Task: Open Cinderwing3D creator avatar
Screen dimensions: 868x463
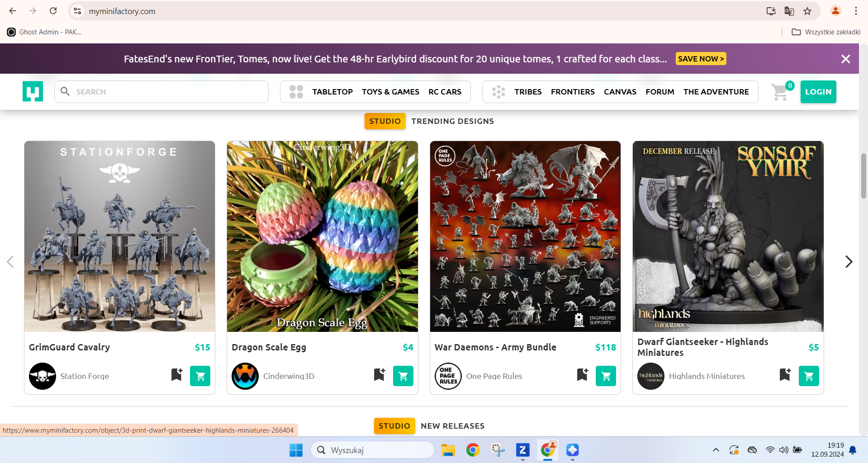Action: pos(245,376)
